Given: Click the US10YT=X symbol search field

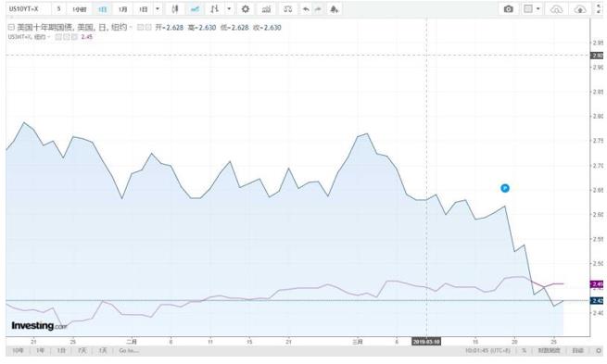Looking at the screenshot, I should point(28,9).
